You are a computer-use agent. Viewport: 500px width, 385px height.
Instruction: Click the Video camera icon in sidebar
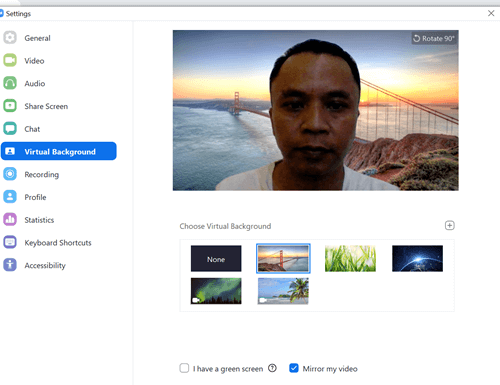point(10,60)
